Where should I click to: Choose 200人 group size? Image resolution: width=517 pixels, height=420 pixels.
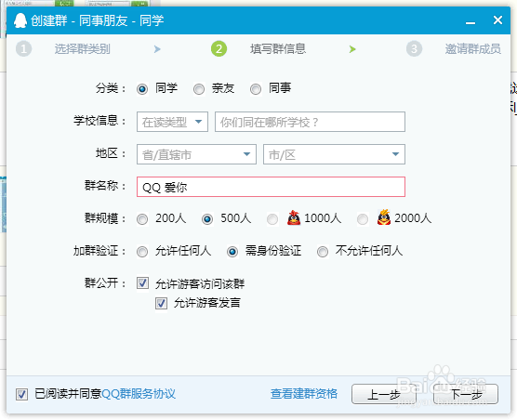point(142,219)
